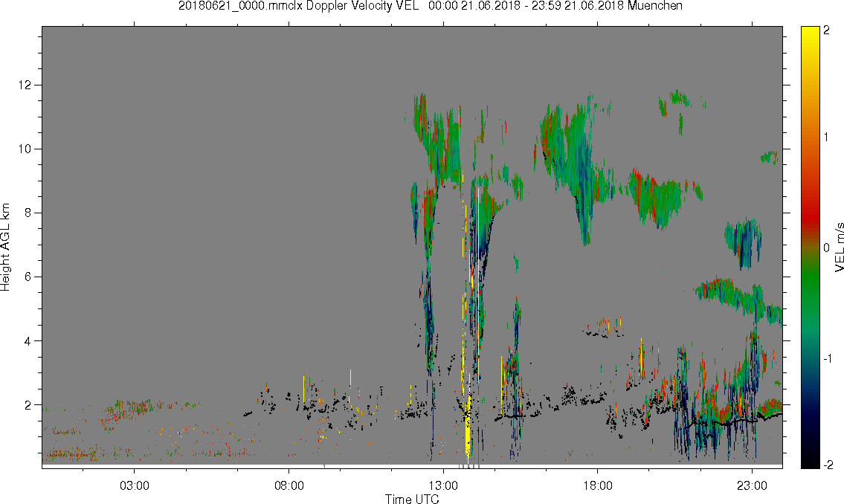The image size is (844, 504).
Task: Click the colorbar value 0 label
Action: 826,248
